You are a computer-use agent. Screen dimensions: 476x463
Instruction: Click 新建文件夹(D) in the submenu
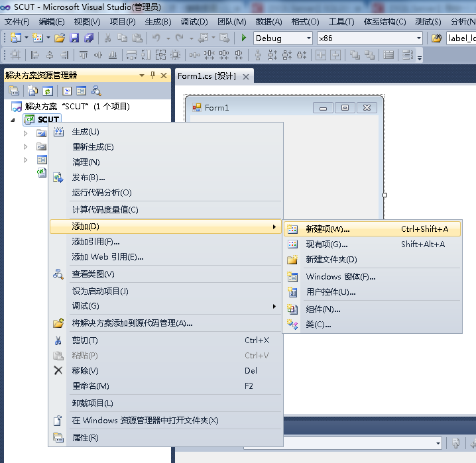[372, 260]
